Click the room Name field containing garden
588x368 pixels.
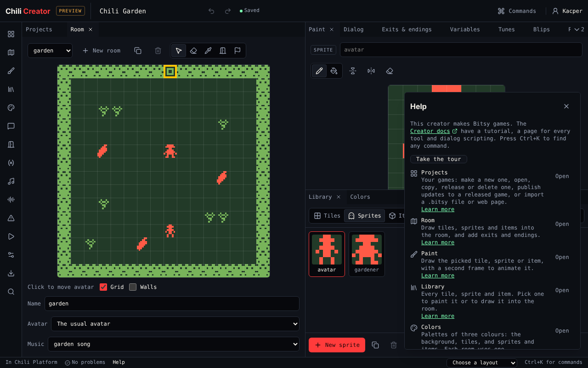172,304
